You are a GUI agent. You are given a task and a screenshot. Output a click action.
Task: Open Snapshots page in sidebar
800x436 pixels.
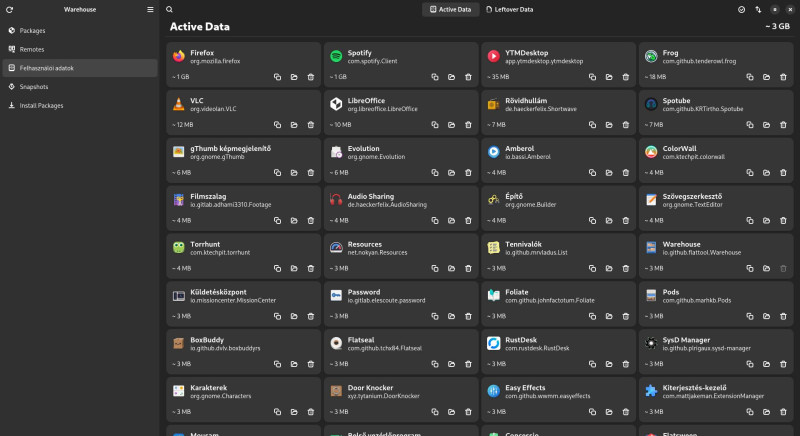coord(80,87)
